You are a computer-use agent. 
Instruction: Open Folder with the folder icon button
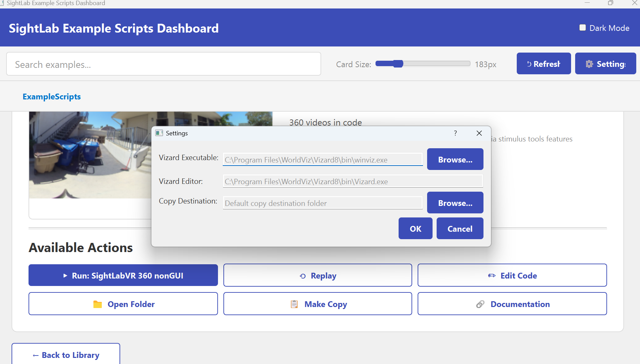tap(123, 304)
